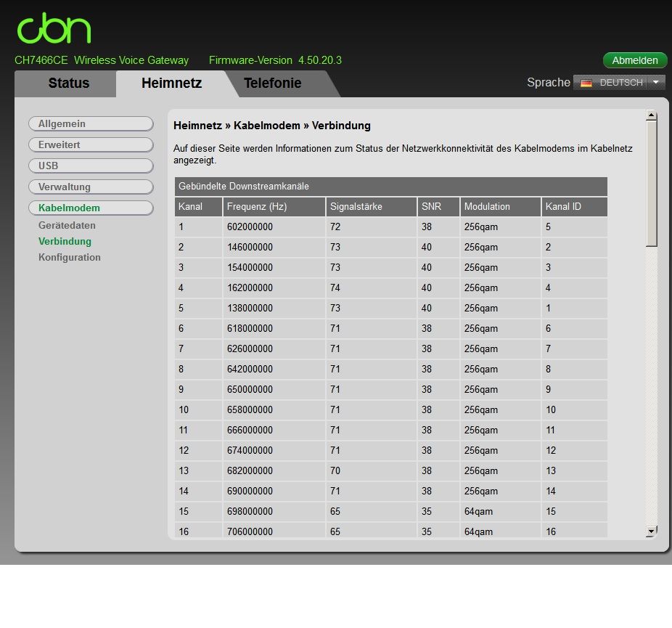Select DEUTSCH language selector
This screenshot has height=628, width=672.
coord(619,82)
